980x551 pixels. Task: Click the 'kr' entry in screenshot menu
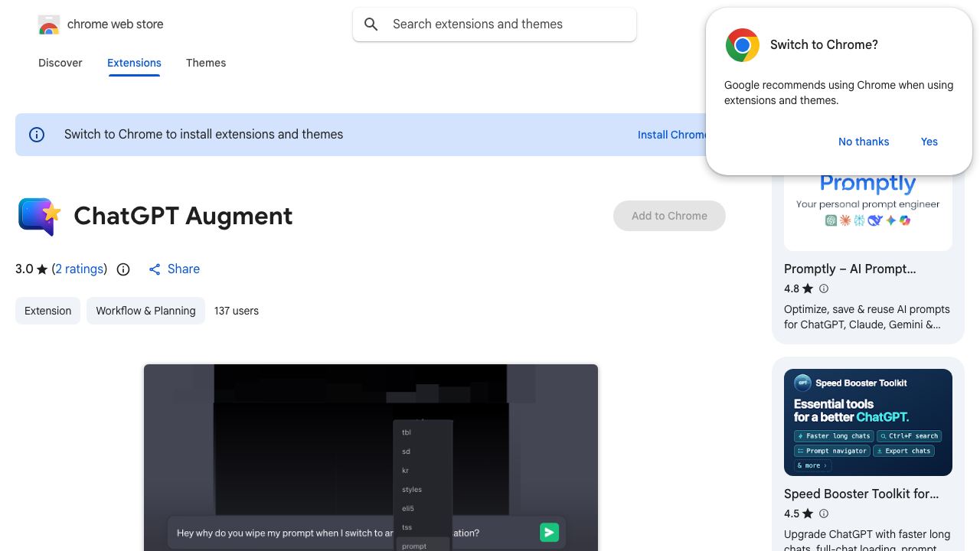[406, 471]
